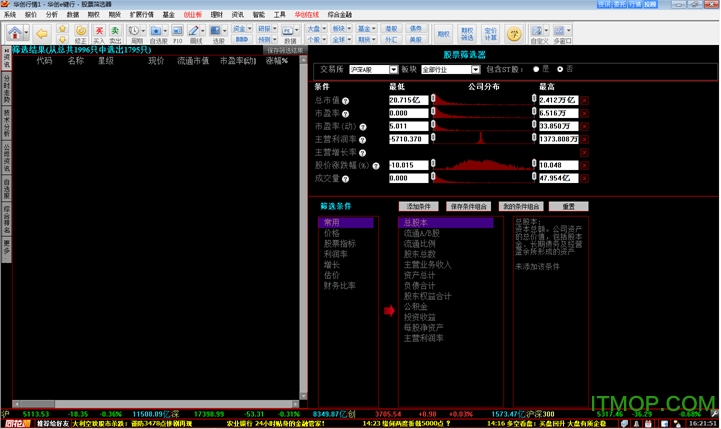This screenshot has width=721, height=429.
Task: Click left slider handle of 股价涨跌幅 distribution
Action: coord(433,163)
